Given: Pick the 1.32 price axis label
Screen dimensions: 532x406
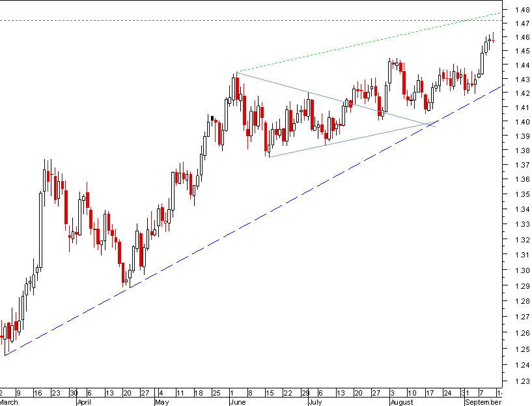Looking at the screenshot, I should pyautogui.click(x=522, y=239).
